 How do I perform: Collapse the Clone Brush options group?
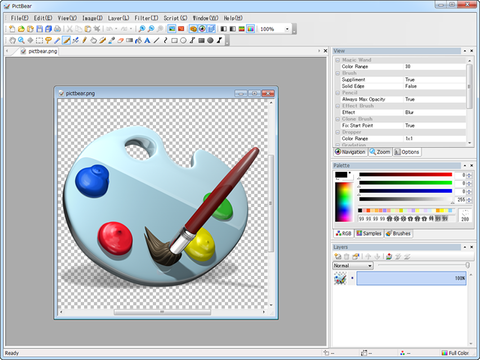pos(338,119)
